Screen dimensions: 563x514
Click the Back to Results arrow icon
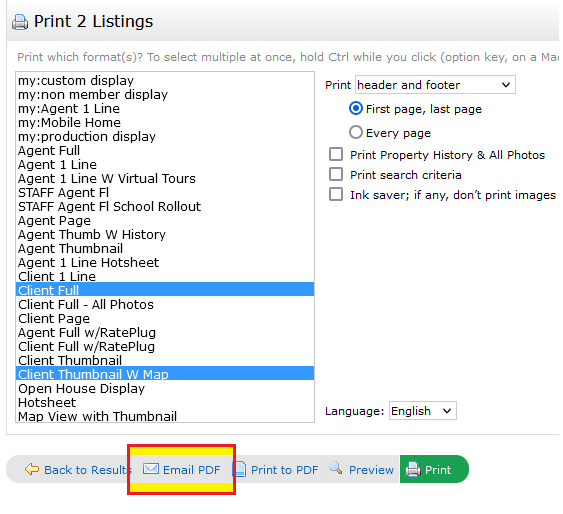point(32,469)
